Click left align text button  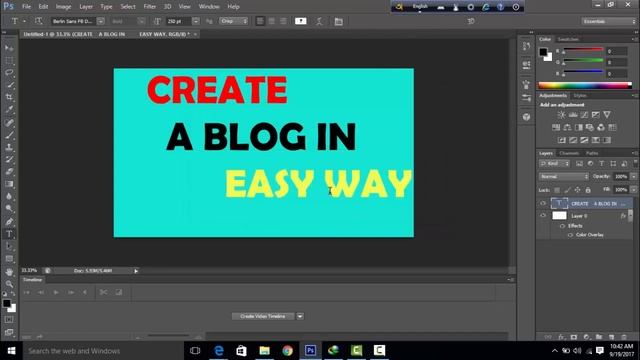click(260, 21)
